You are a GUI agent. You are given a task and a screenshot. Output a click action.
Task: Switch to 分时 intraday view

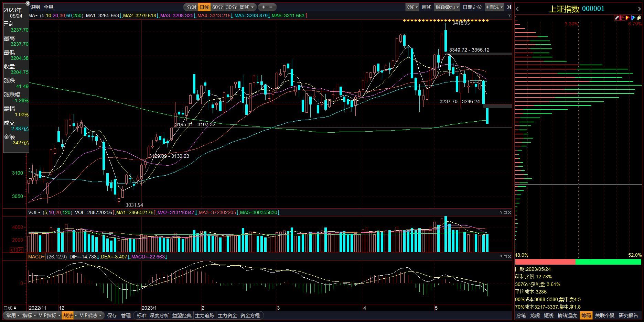[191, 7]
